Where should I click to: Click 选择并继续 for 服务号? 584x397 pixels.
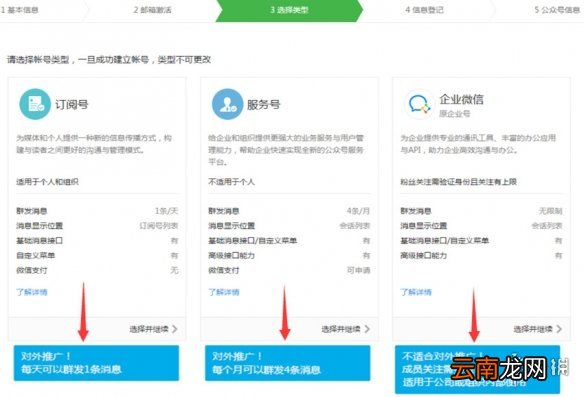346,329
